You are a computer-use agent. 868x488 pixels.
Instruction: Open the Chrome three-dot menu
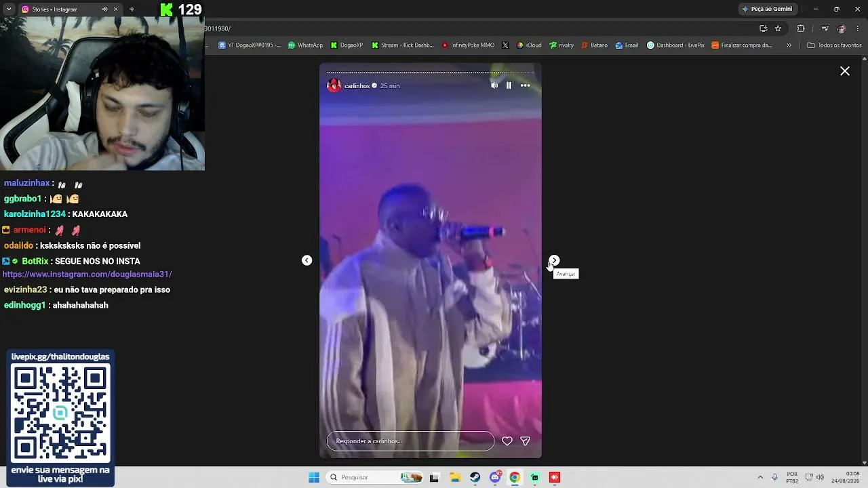(x=859, y=28)
